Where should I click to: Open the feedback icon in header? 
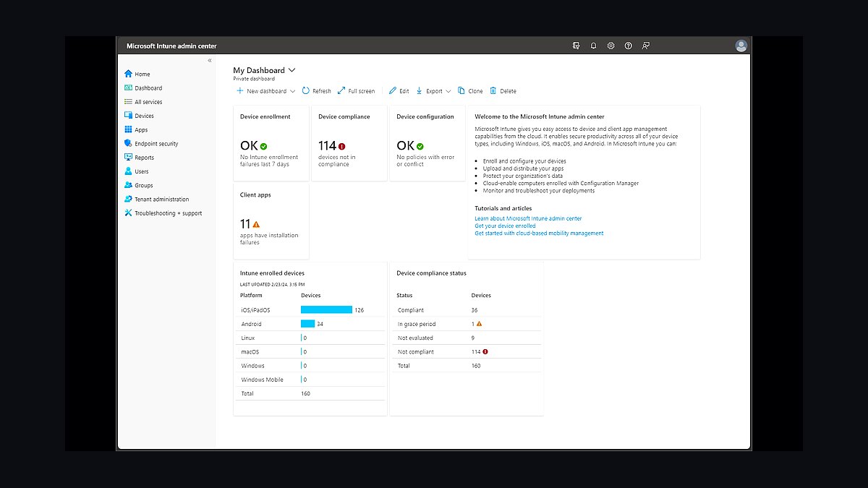(x=646, y=46)
